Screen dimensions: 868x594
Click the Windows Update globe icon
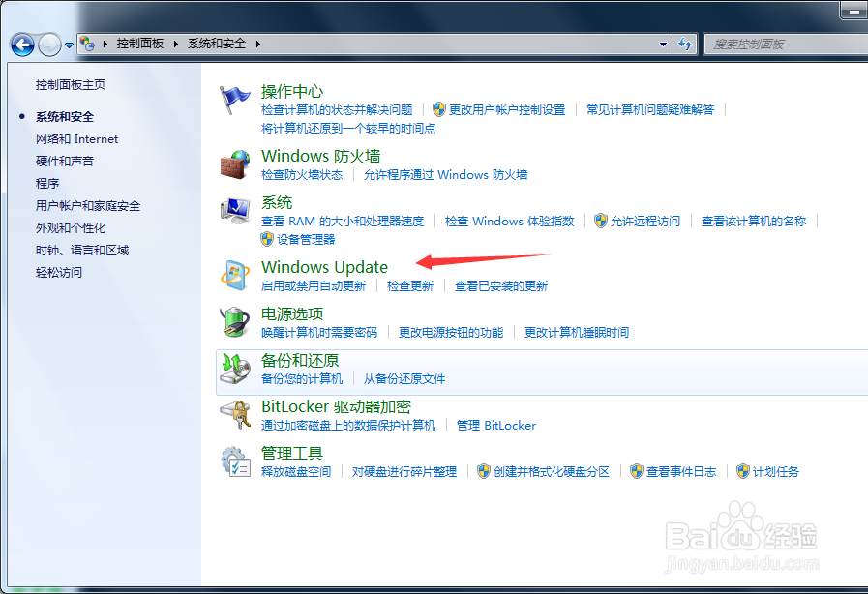(234, 276)
